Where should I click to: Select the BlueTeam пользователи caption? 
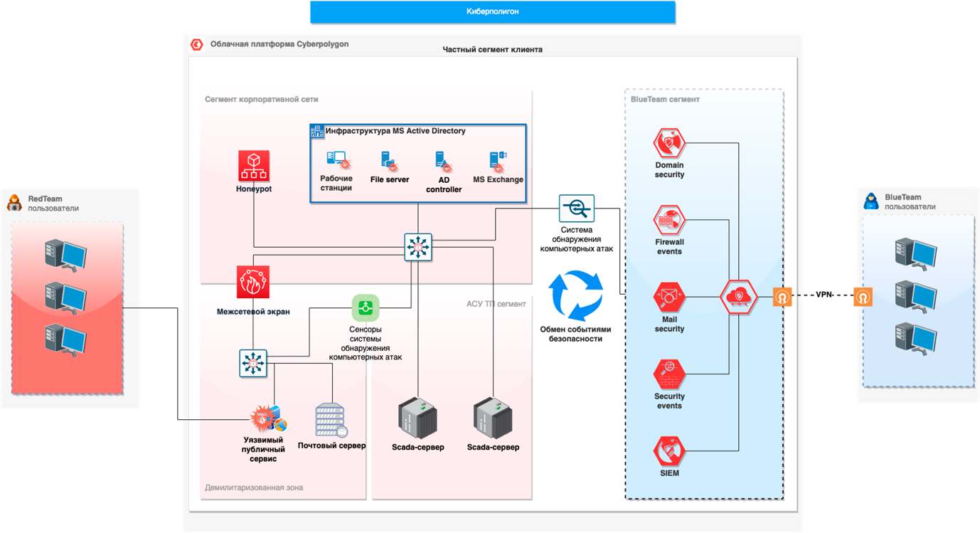pyautogui.click(x=910, y=202)
